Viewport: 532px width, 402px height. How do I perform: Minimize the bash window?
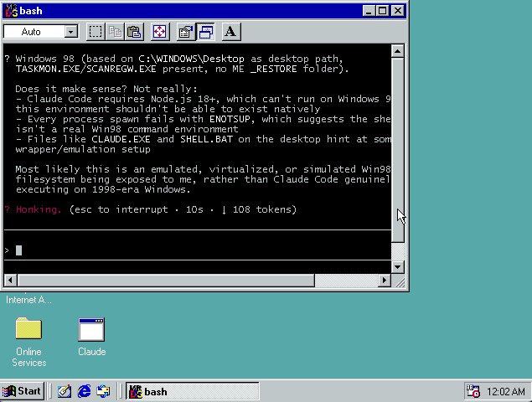tap(369, 11)
